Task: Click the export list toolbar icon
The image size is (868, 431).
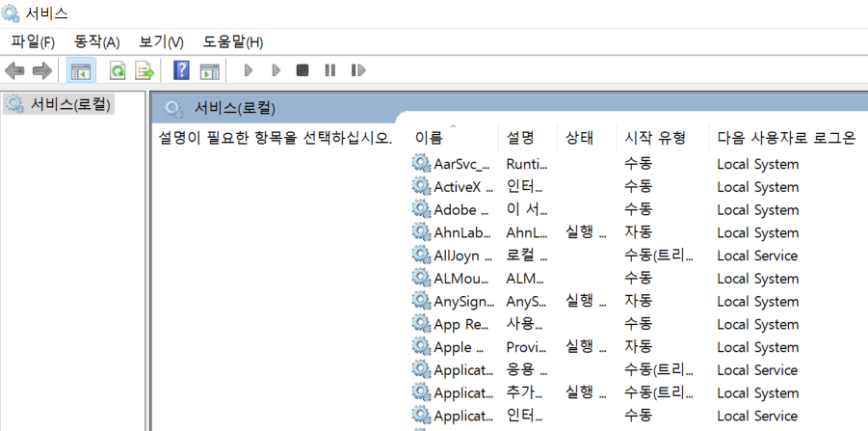Action: click(x=145, y=70)
